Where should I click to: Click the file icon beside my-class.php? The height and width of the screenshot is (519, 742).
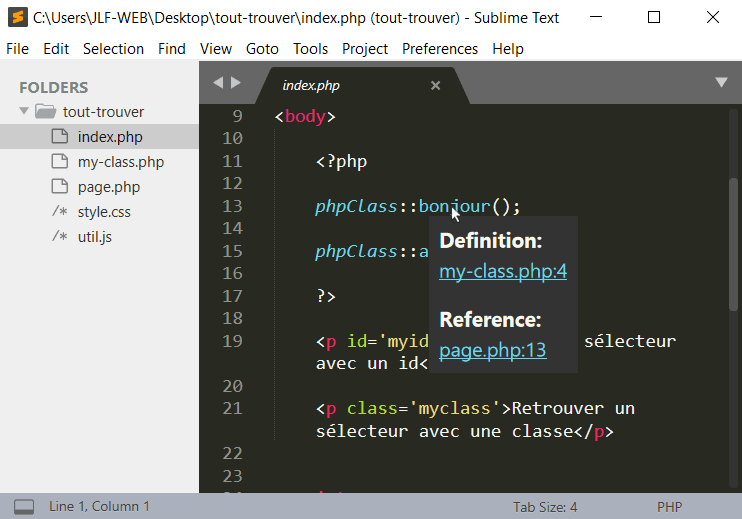[x=60, y=161]
